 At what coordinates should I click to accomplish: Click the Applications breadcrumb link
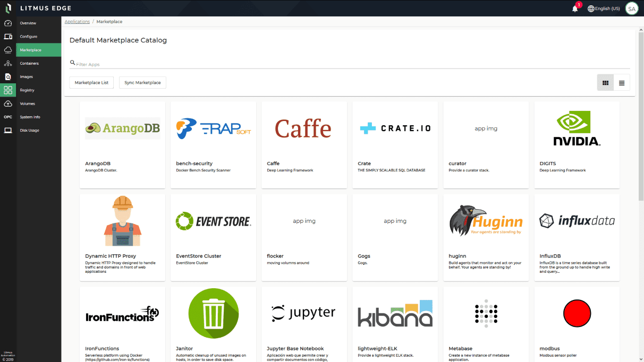tap(77, 22)
